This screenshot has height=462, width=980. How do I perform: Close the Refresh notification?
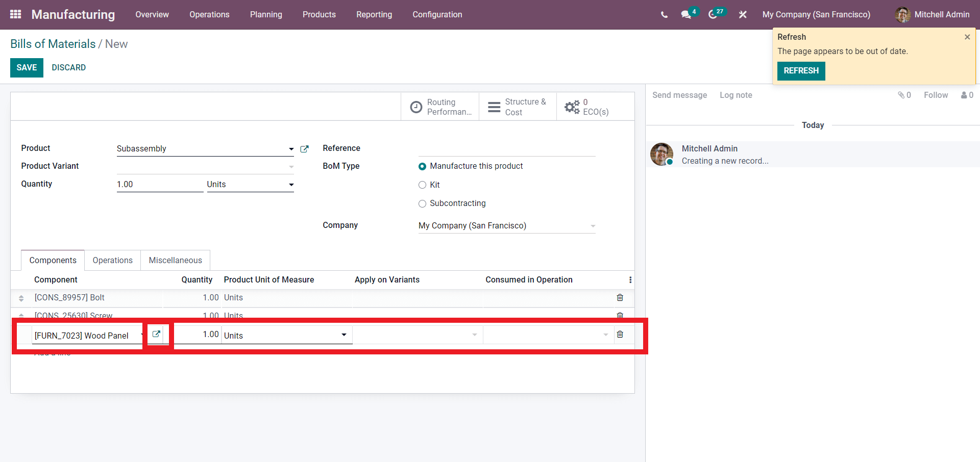(967, 37)
